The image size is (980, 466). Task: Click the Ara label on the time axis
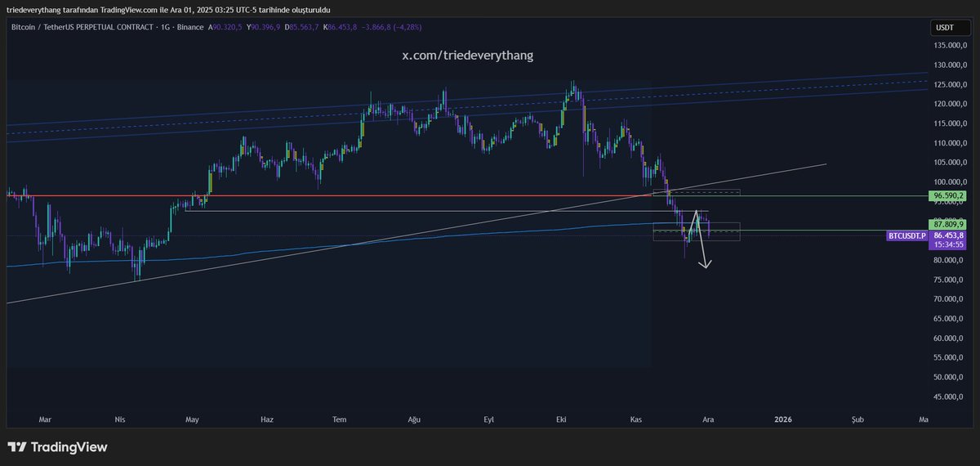(x=709, y=419)
